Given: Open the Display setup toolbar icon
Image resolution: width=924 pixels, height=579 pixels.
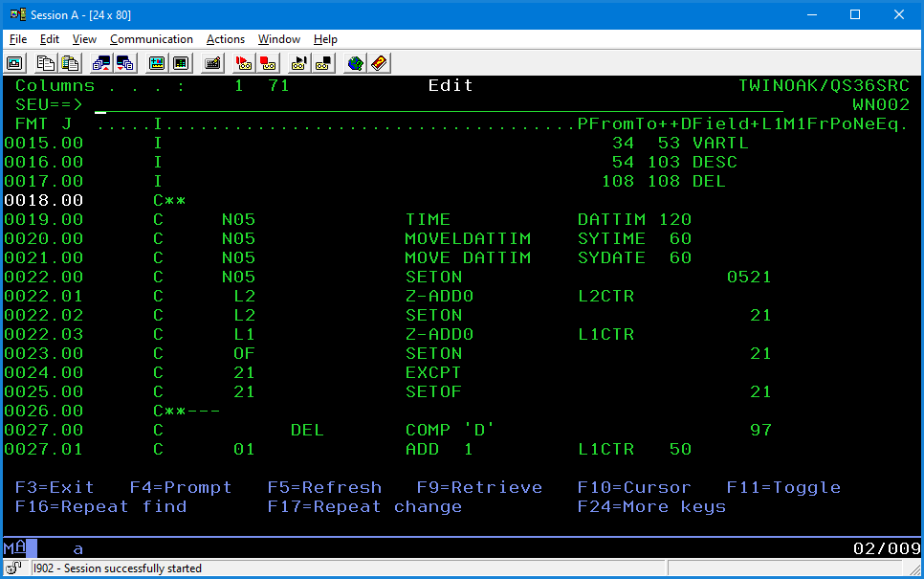Looking at the screenshot, I should point(157,63).
